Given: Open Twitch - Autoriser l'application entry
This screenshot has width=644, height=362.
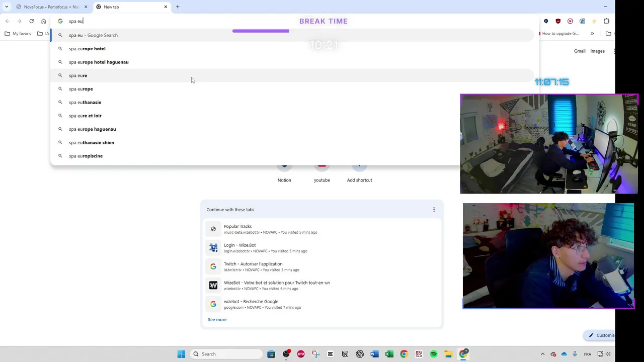Looking at the screenshot, I should (322, 266).
